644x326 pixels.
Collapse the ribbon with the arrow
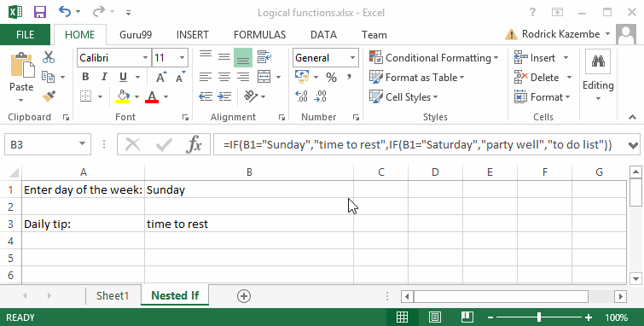[x=633, y=118]
